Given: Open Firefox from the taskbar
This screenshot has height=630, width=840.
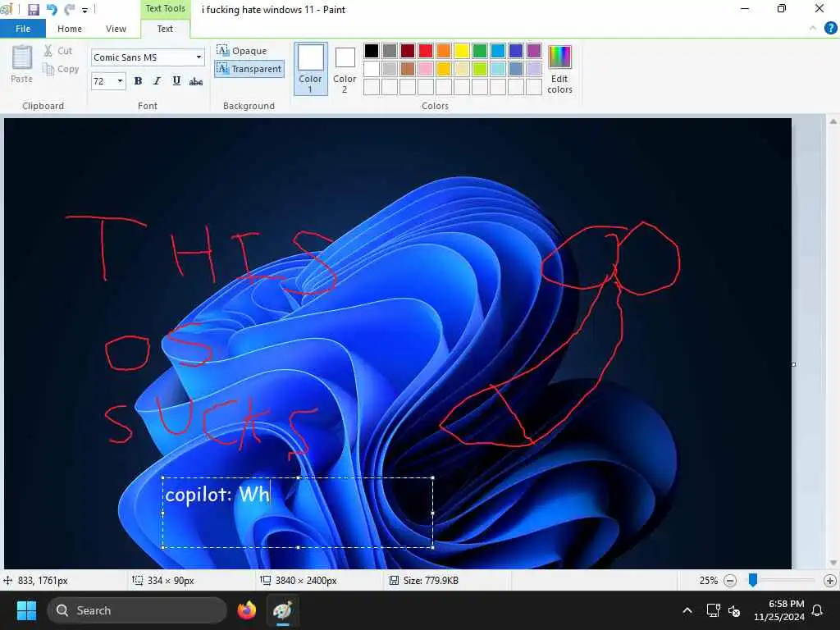Looking at the screenshot, I should click(x=247, y=610).
